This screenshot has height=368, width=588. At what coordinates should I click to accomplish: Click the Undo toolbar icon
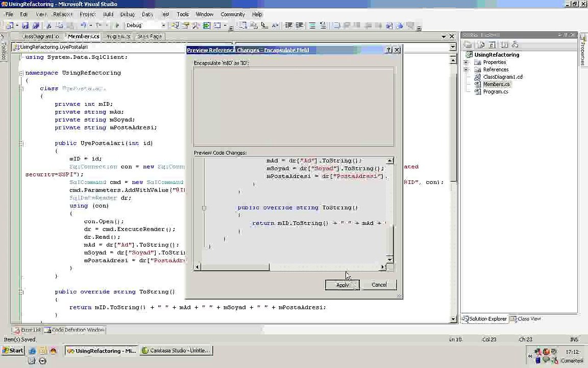pos(83,26)
